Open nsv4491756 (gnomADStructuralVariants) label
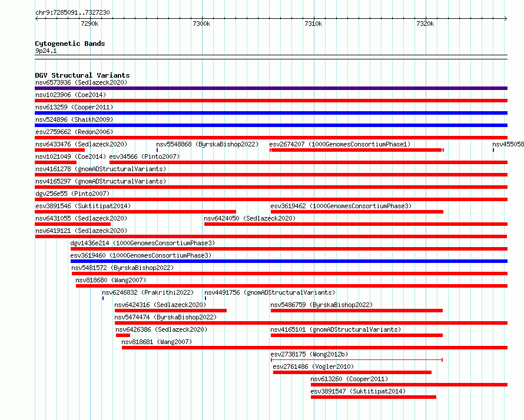The width and height of the screenshot is (524, 420). point(270,292)
